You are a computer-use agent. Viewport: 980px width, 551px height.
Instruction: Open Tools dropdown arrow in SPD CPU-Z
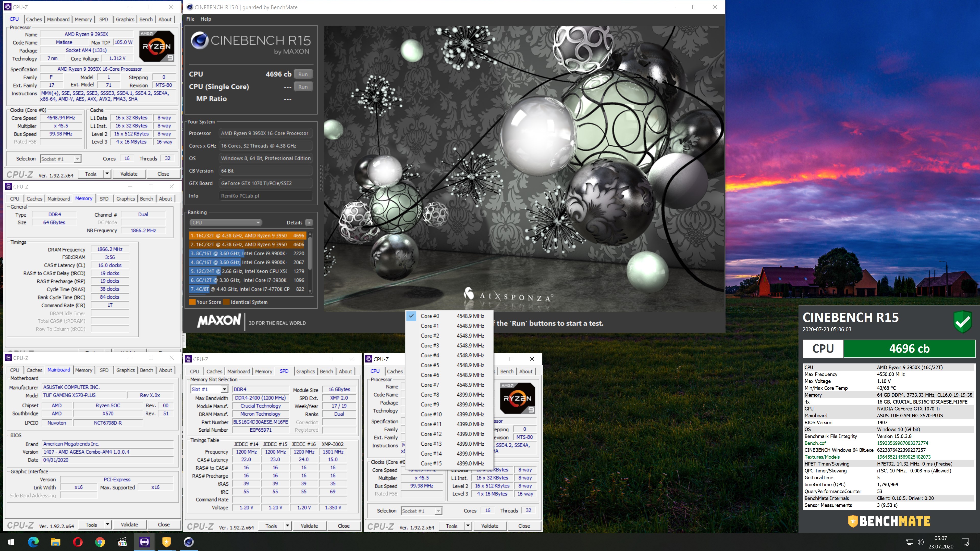[x=287, y=526]
